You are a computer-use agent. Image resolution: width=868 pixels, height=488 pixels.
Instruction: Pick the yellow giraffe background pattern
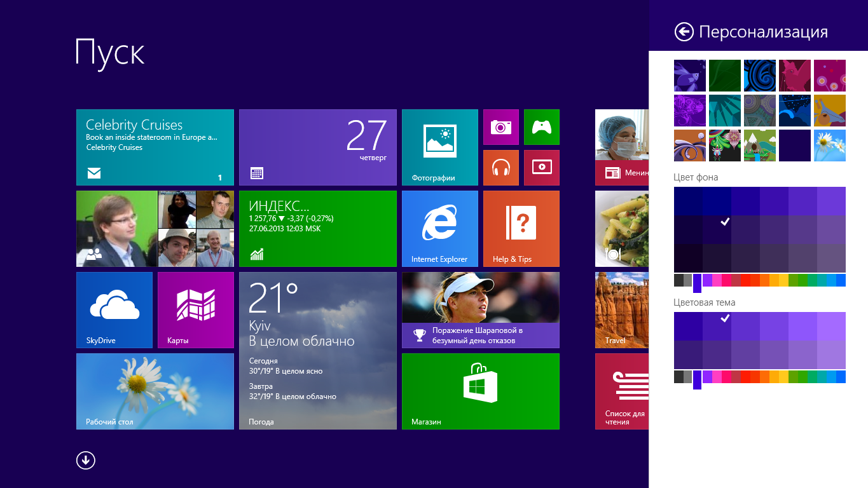pyautogui.click(x=830, y=111)
